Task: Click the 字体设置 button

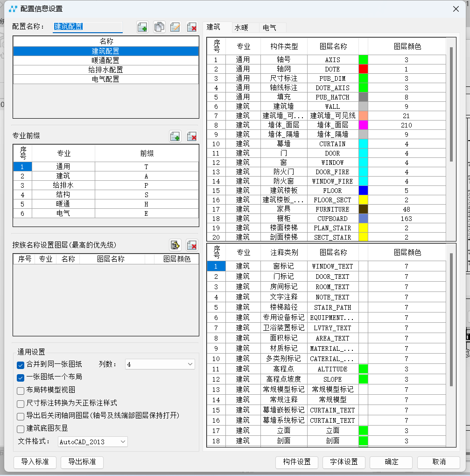Action: tap(344, 462)
